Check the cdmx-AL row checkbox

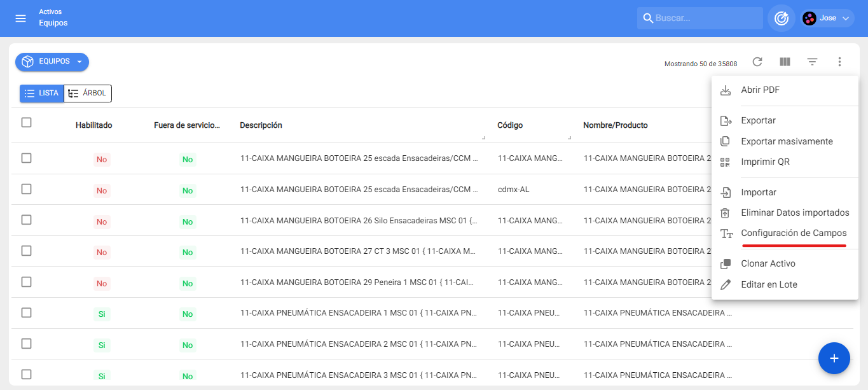point(27,189)
